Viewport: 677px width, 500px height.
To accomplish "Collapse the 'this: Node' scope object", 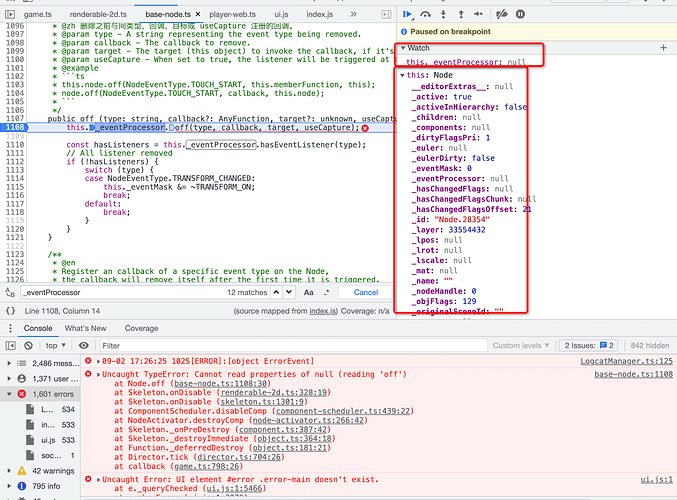I will pyautogui.click(x=402, y=75).
